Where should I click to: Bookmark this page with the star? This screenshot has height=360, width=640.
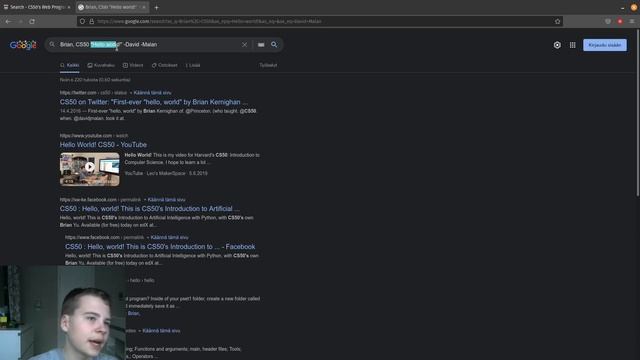558,21
